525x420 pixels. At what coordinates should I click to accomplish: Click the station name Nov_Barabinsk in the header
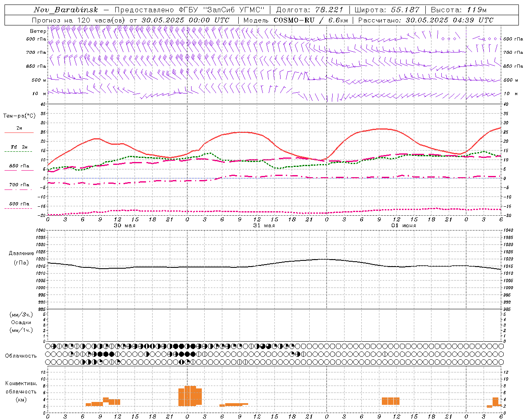click(x=66, y=10)
